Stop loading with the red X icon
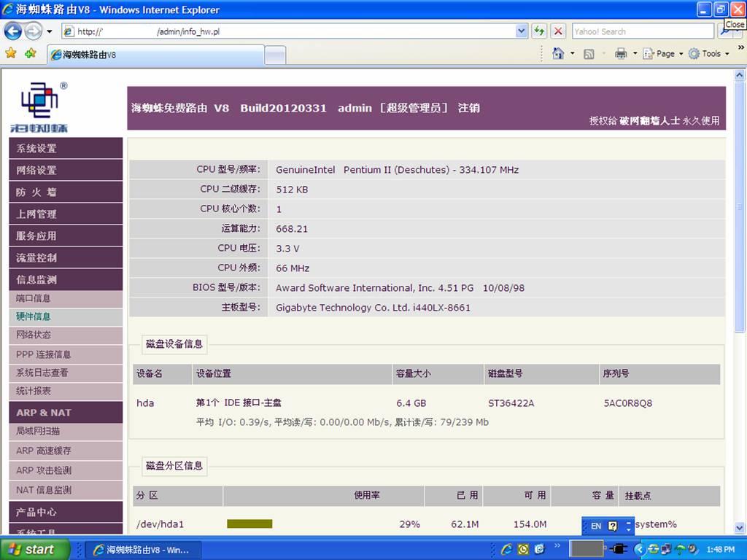747x560 pixels. point(558,31)
